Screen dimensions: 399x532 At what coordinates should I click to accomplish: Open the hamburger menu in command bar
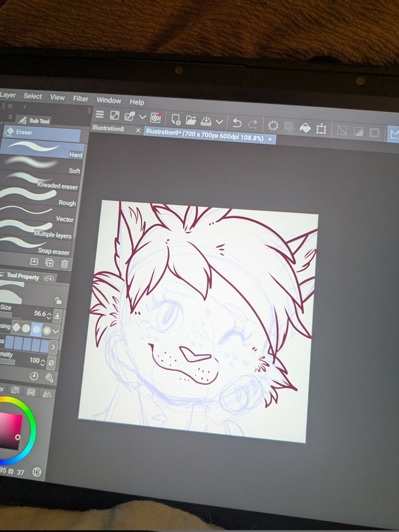[x=100, y=115]
